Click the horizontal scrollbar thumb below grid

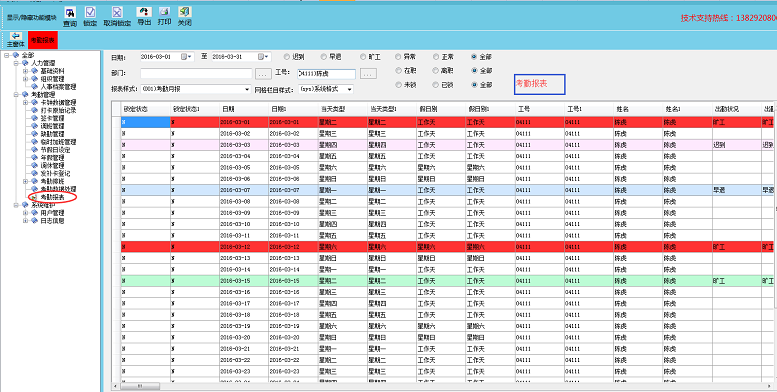pos(139,386)
